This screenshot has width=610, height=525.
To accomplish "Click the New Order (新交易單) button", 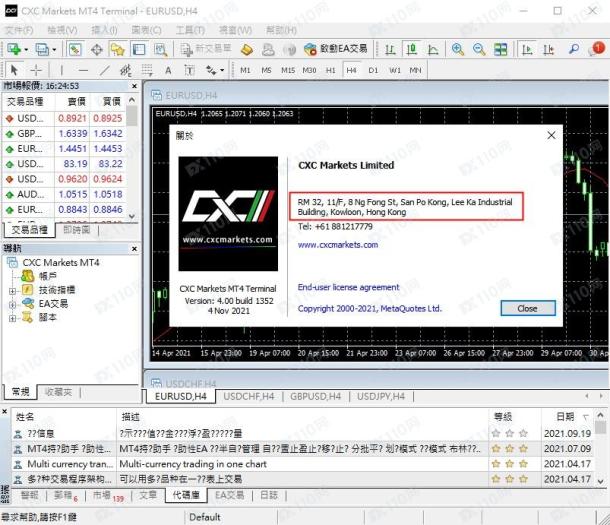I will click(205, 49).
